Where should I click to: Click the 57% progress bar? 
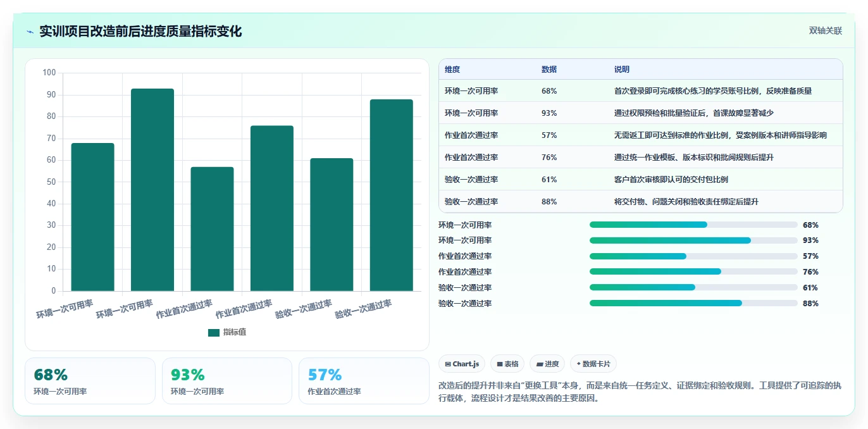[693, 256]
